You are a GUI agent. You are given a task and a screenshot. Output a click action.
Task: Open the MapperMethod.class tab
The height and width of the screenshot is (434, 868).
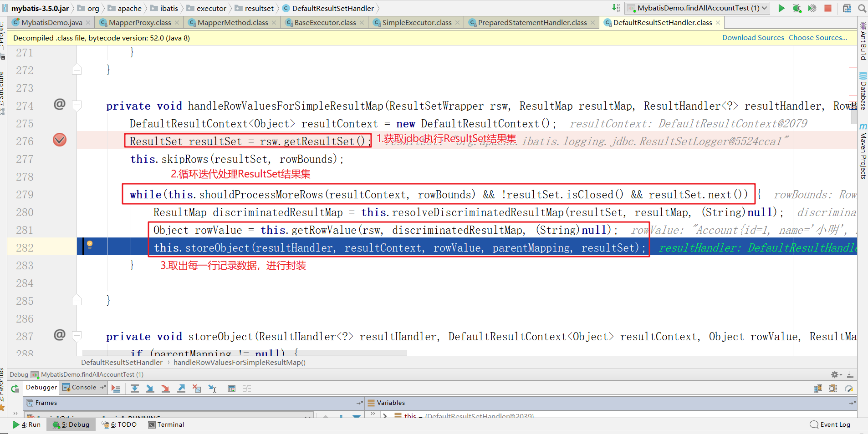click(233, 23)
